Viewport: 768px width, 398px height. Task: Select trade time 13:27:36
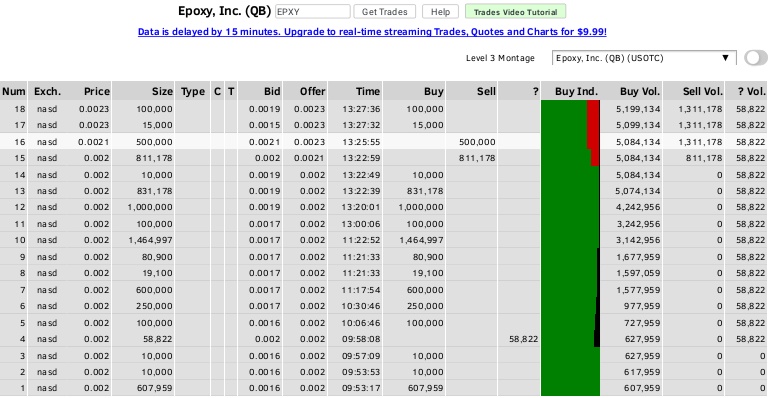coord(361,109)
